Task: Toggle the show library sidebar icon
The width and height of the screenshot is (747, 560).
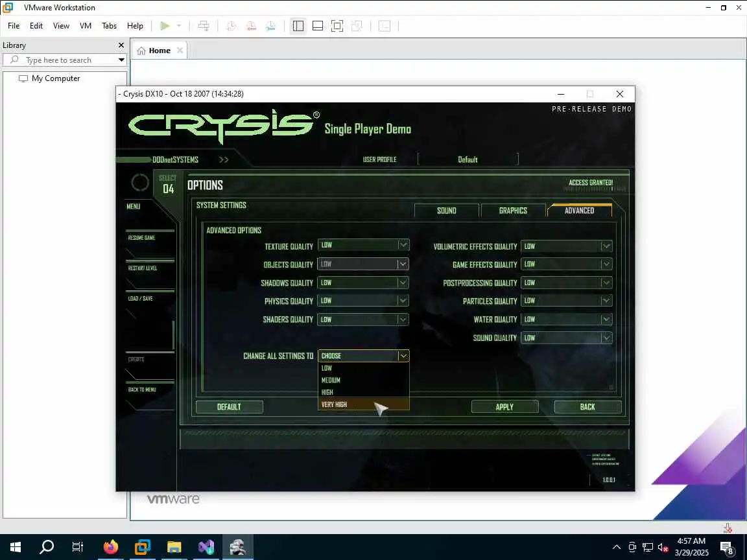Action: 298,26
